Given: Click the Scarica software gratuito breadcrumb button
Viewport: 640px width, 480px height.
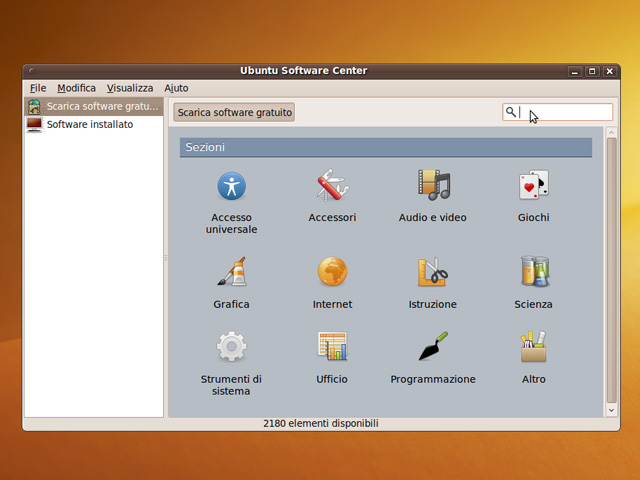Looking at the screenshot, I should (x=235, y=113).
